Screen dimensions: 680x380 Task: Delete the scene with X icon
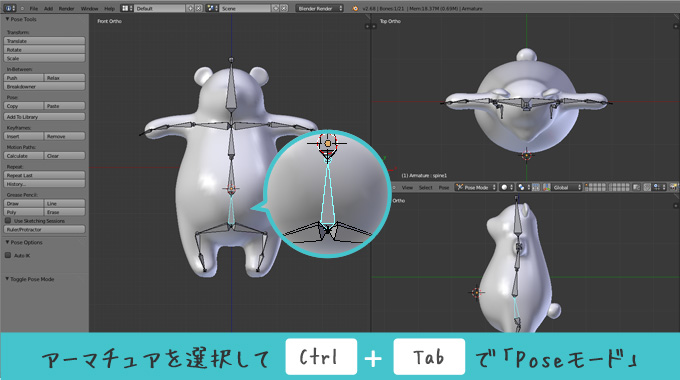click(x=284, y=8)
